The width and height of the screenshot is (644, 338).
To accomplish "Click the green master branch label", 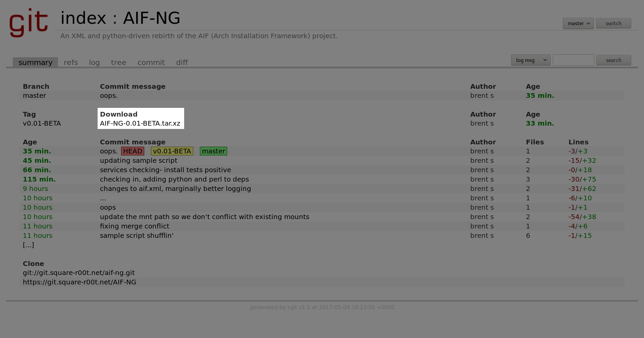I will (x=213, y=151).
